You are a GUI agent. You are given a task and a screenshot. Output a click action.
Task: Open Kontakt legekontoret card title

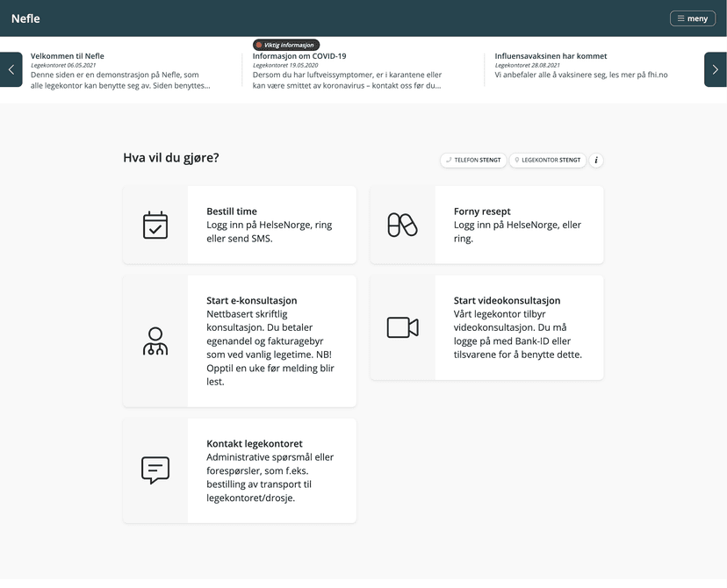pyautogui.click(x=254, y=443)
